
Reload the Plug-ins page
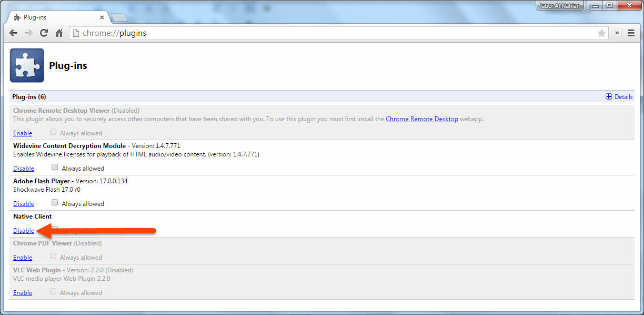coord(44,33)
